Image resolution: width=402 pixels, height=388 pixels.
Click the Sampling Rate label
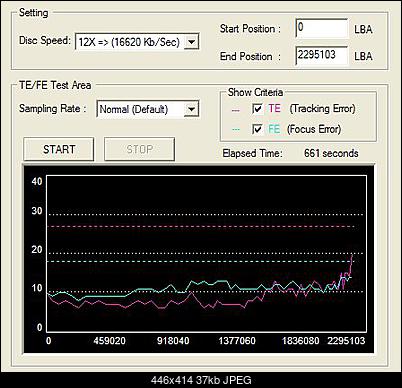click(x=53, y=109)
